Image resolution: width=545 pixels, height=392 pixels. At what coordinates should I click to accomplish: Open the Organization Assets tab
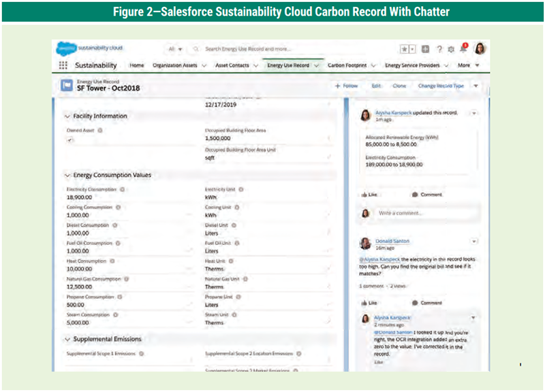pos(175,65)
